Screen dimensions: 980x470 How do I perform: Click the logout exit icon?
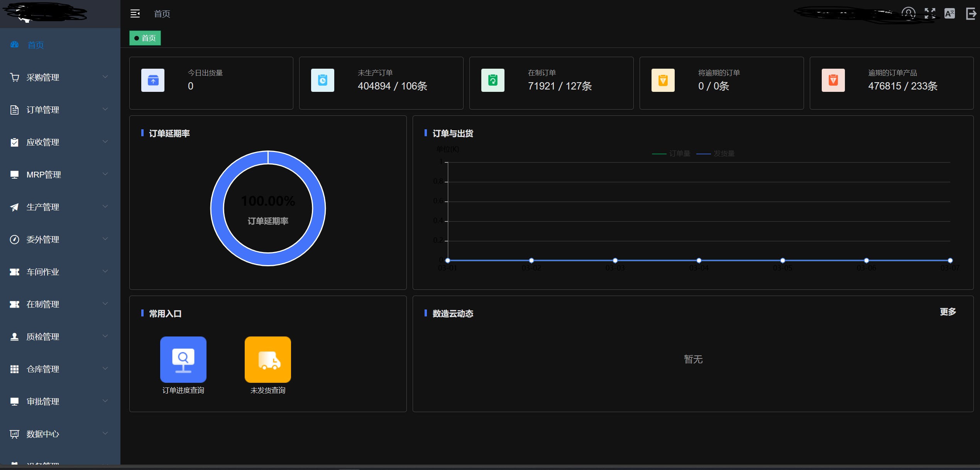tap(971, 14)
